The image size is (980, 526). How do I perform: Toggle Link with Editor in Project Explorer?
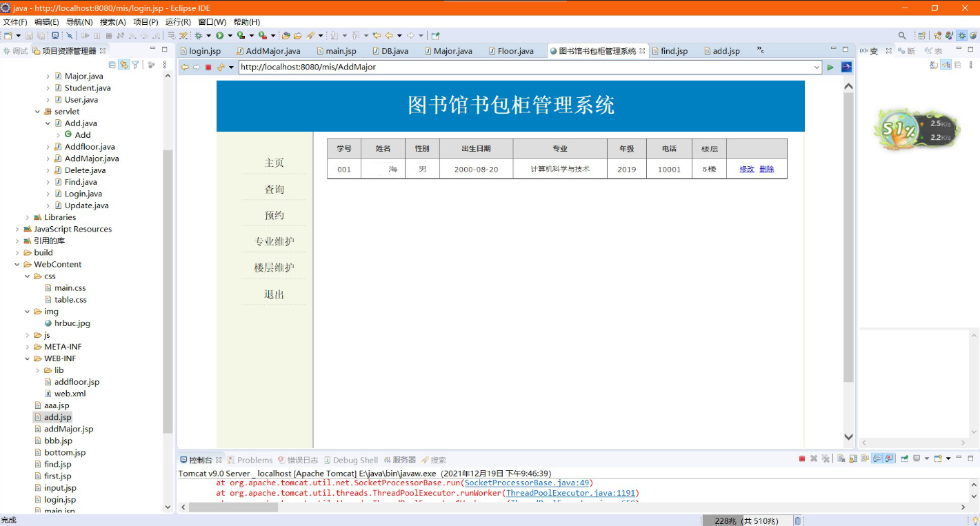tap(124, 63)
